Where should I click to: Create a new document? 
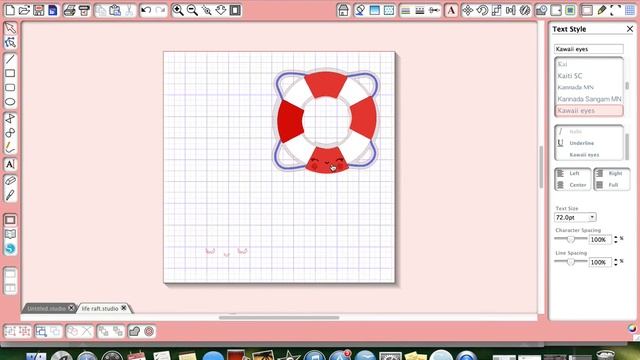point(10,10)
